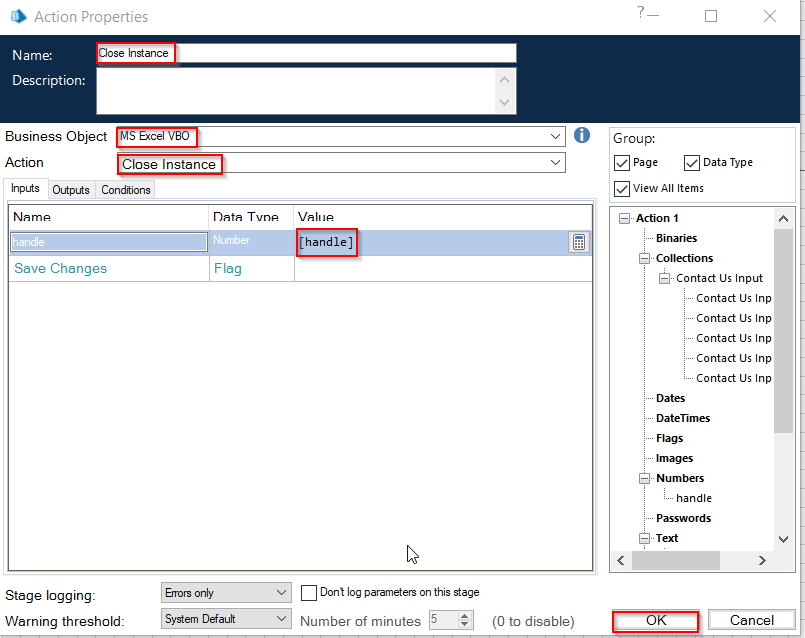
Task: Click Description scroll down arrow
Action: coord(504,102)
